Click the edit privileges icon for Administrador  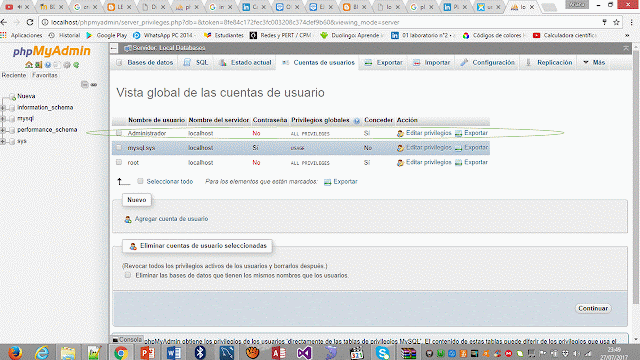pos(400,133)
